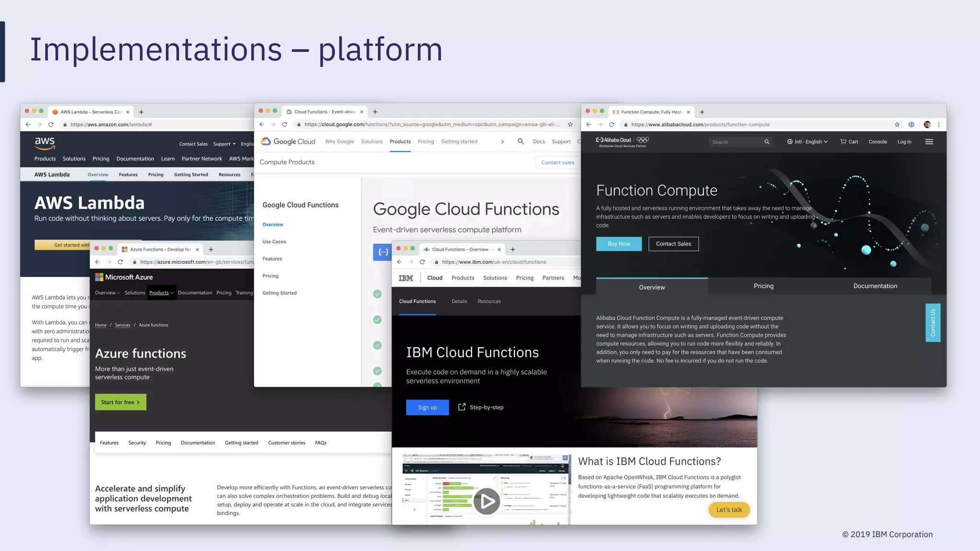
Task: Bookmark the Alibaba Cloud page with star
Action: (897, 124)
